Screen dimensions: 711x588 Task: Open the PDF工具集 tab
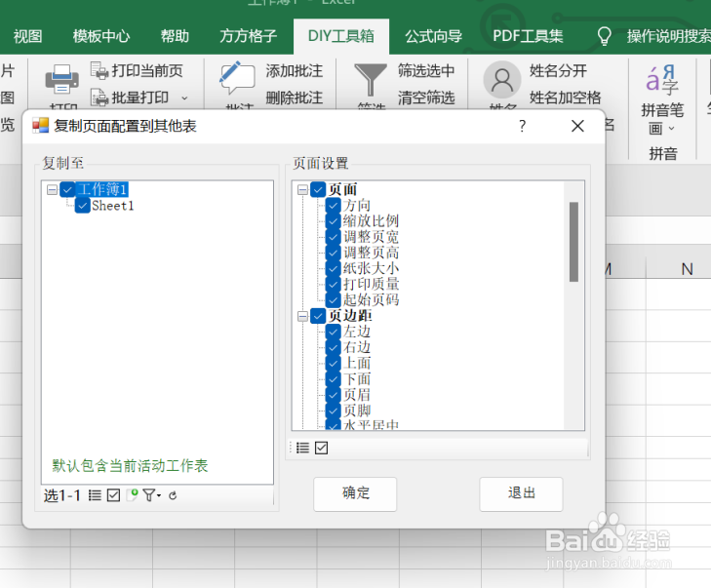[x=528, y=36]
